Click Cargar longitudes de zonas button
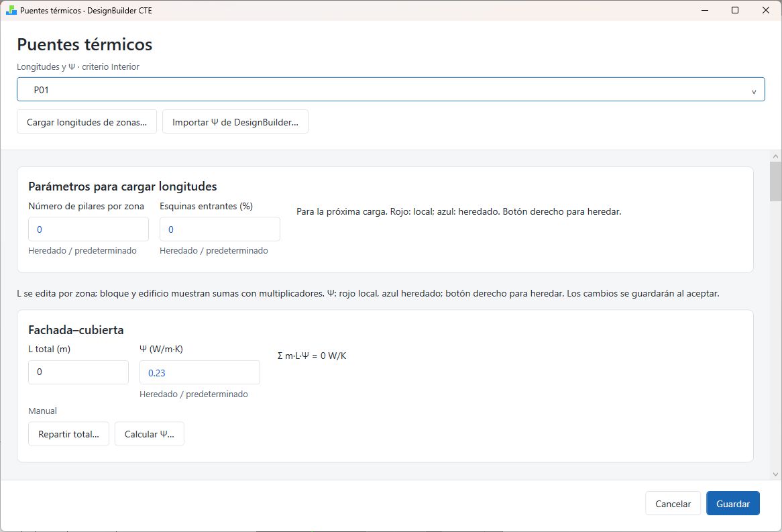Screen dimensions: 782x532 coord(87,122)
